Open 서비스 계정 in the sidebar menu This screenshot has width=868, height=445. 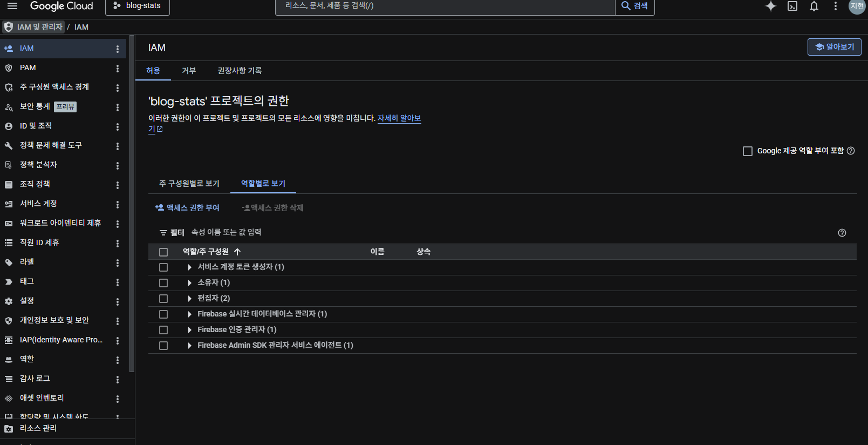38,204
